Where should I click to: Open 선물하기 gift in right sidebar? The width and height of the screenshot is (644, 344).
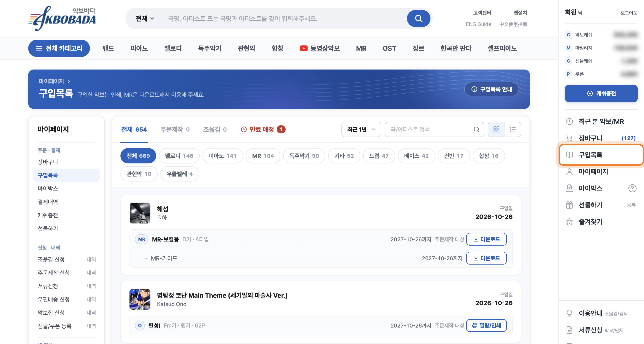click(x=590, y=205)
